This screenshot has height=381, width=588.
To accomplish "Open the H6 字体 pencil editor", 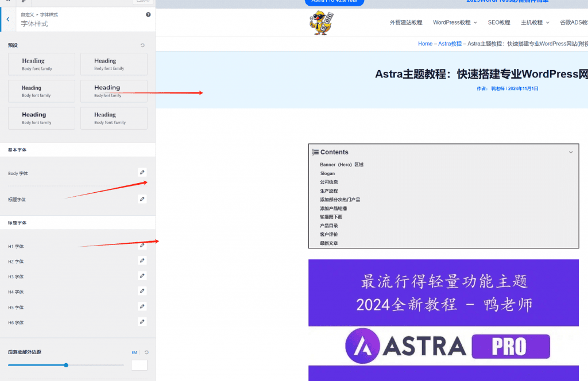I will (x=142, y=321).
